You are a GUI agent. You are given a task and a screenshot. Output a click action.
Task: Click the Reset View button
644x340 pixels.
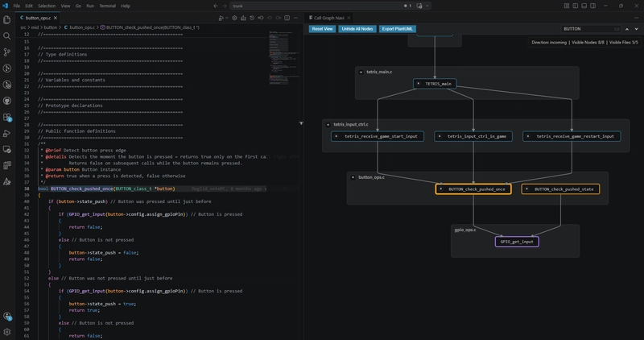pyautogui.click(x=322, y=29)
